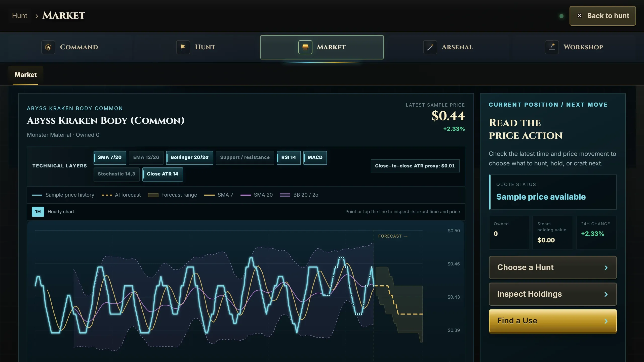The width and height of the screenshot is (644, 362).
Task: Go to the Arsenal section tab
Action: point(448,47)
